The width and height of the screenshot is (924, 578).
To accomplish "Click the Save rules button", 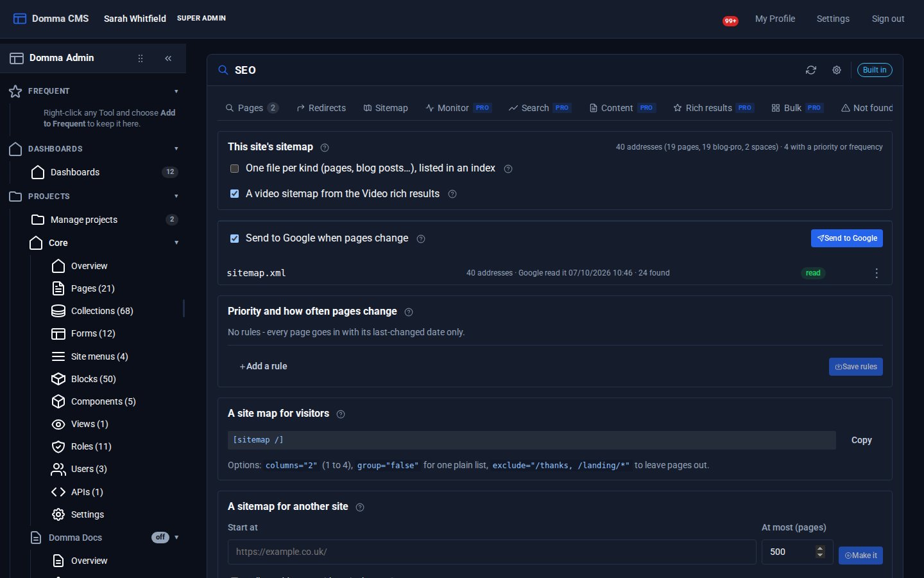I will click(856, 367).
